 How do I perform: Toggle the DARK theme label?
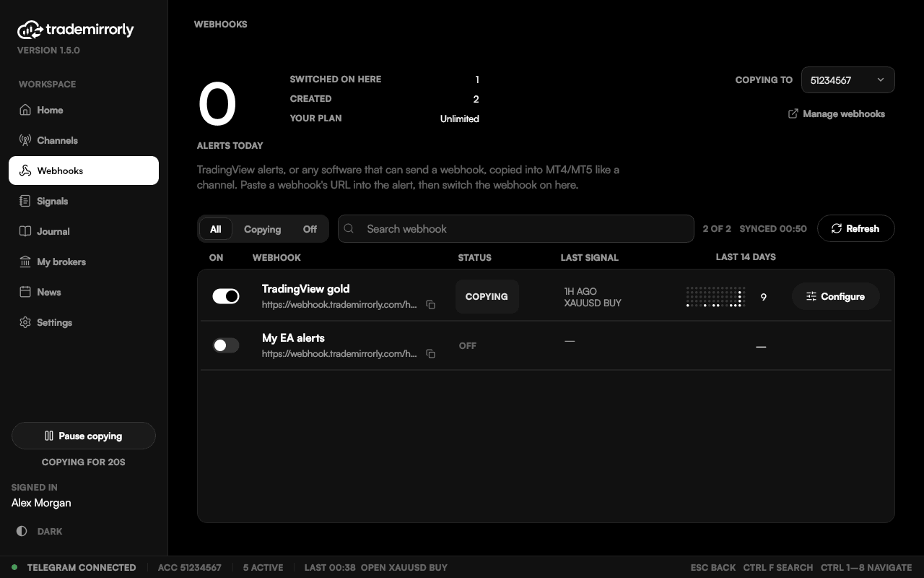(50, 531)
